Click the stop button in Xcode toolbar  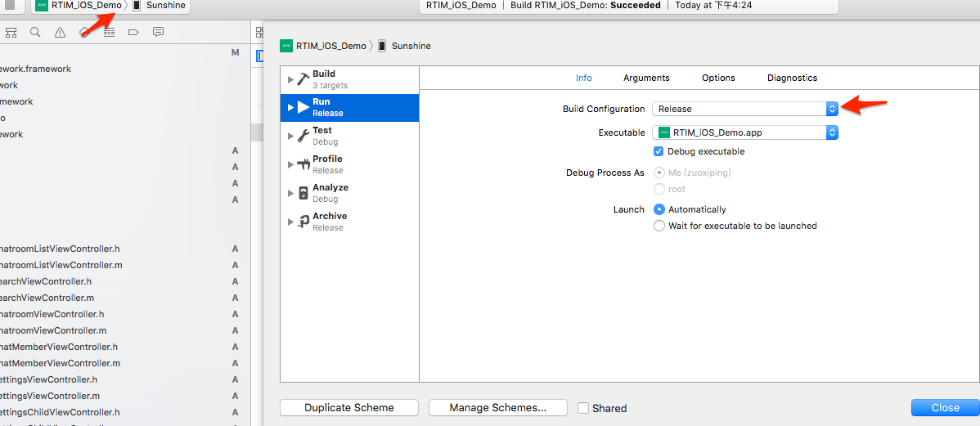pos(9,5)
